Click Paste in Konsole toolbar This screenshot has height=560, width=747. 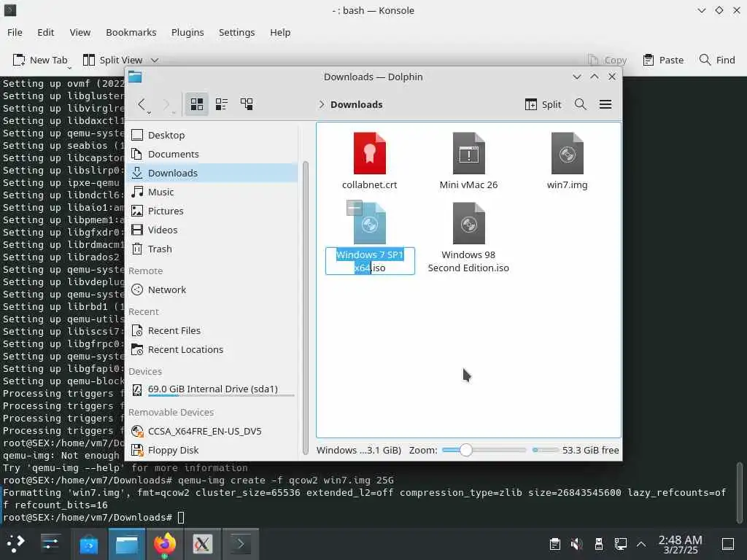pos(663,60)
